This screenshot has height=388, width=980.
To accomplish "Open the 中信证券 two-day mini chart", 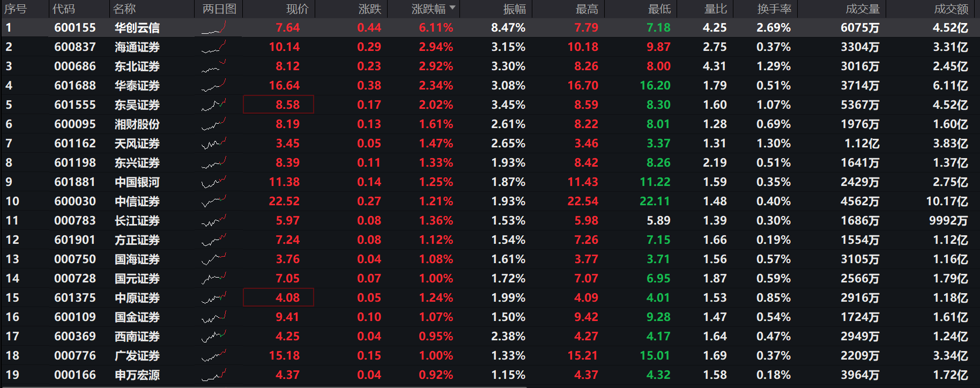I will tap(214, 202).
